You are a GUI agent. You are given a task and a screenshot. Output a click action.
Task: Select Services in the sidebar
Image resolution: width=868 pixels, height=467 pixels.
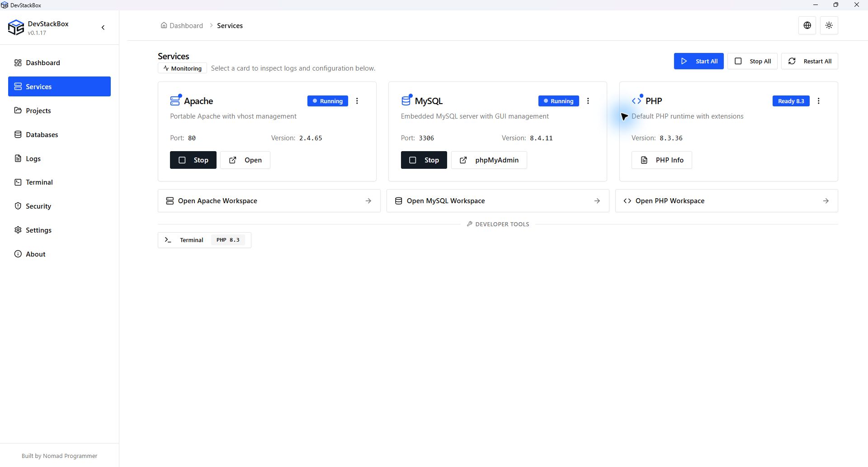[x=59, y=86]
